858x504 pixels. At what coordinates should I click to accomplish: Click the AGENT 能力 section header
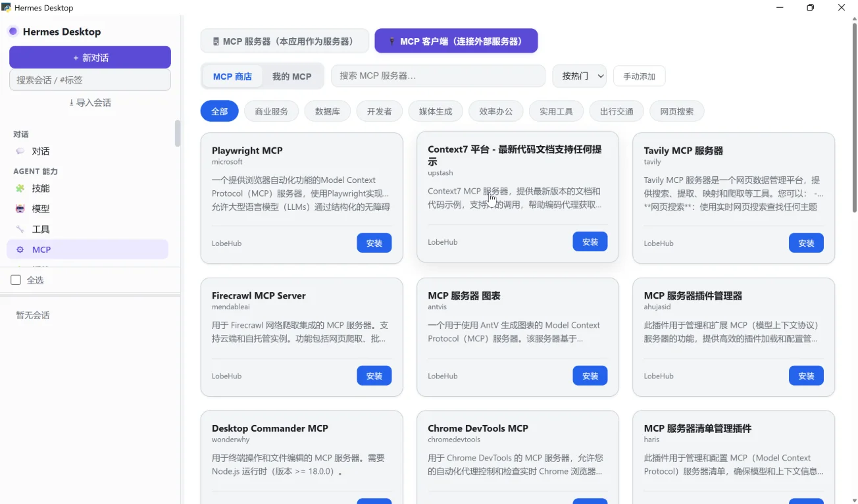point(36,171)
